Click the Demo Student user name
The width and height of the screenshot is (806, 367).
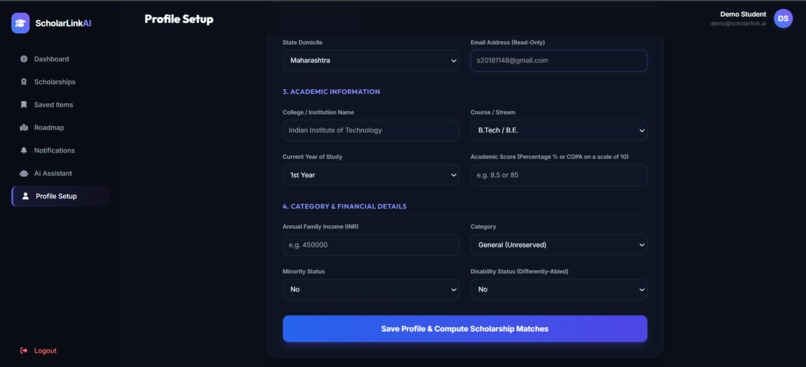[x=743, y=14]
